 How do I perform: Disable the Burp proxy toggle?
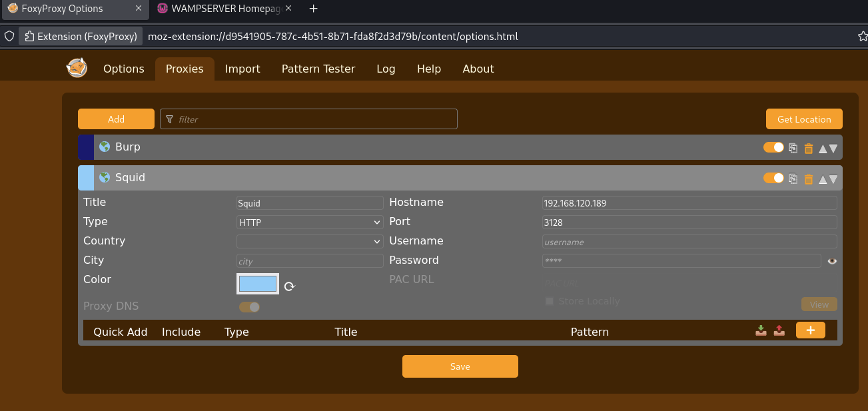(x=773, y=147)
